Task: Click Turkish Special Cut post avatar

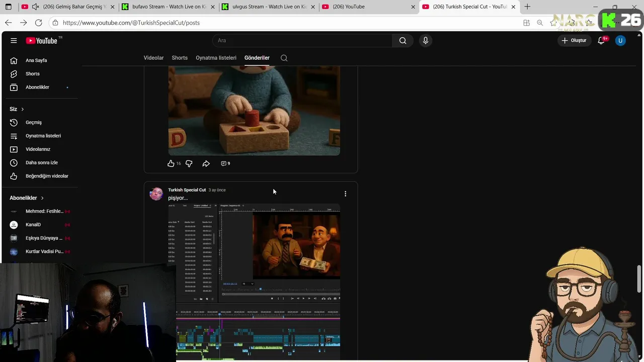Action: point(156,194)
